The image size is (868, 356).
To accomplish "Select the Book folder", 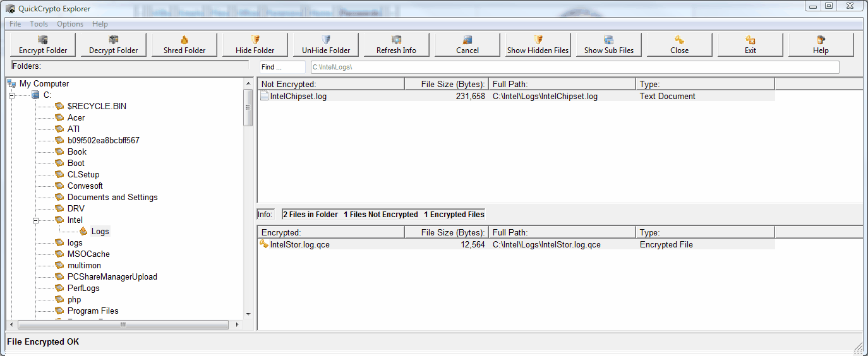I will 77,151.
